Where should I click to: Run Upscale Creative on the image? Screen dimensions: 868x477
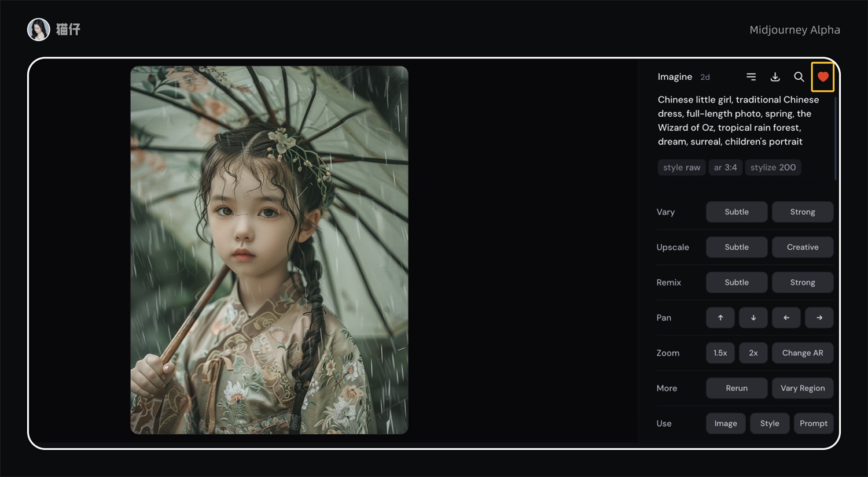tap(802, 247)
